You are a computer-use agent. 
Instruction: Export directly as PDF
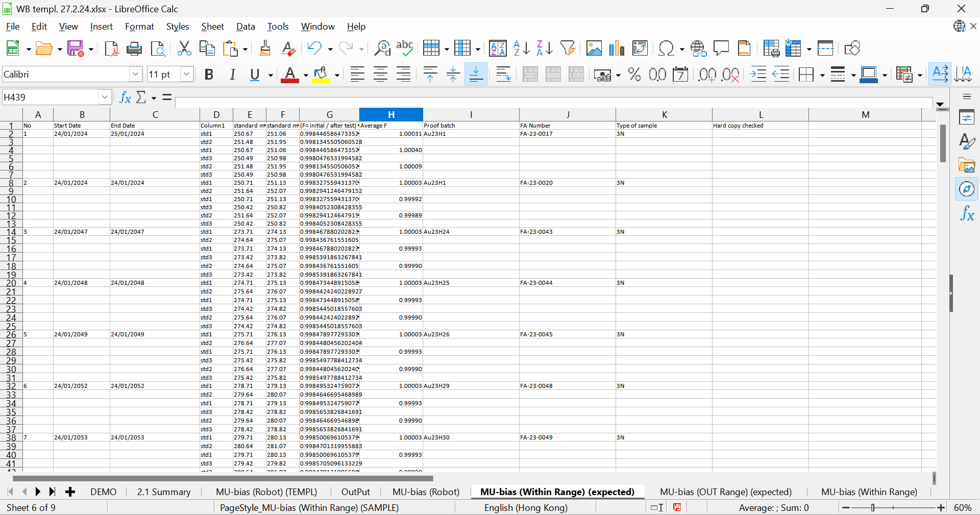(111, 48)
